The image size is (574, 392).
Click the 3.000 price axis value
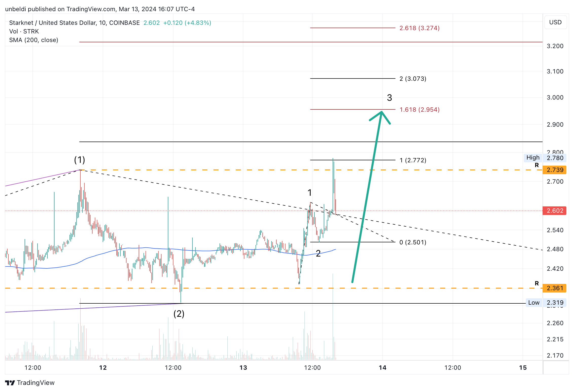click(x=555, y=97)
